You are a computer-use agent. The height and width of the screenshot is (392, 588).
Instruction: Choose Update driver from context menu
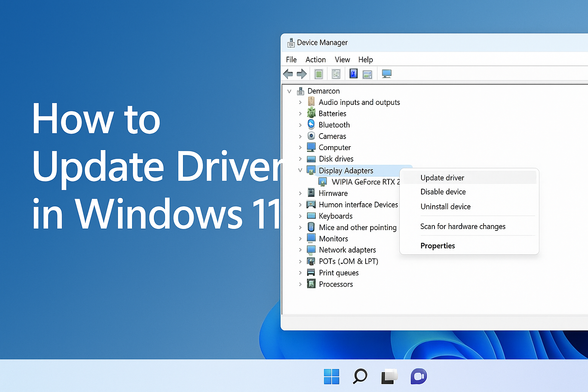pyautogui.click(x=469, y=178)
